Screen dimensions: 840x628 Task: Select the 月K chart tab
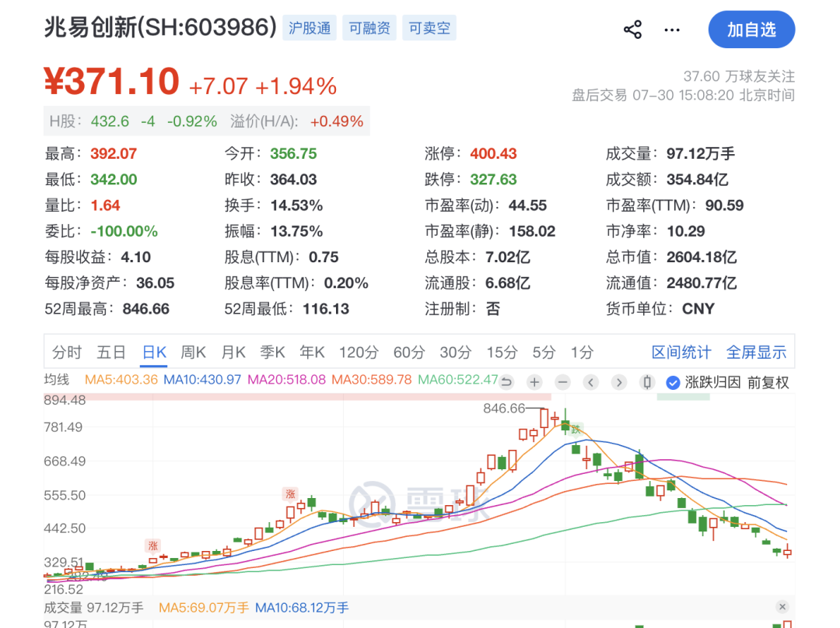click(233, 352)
